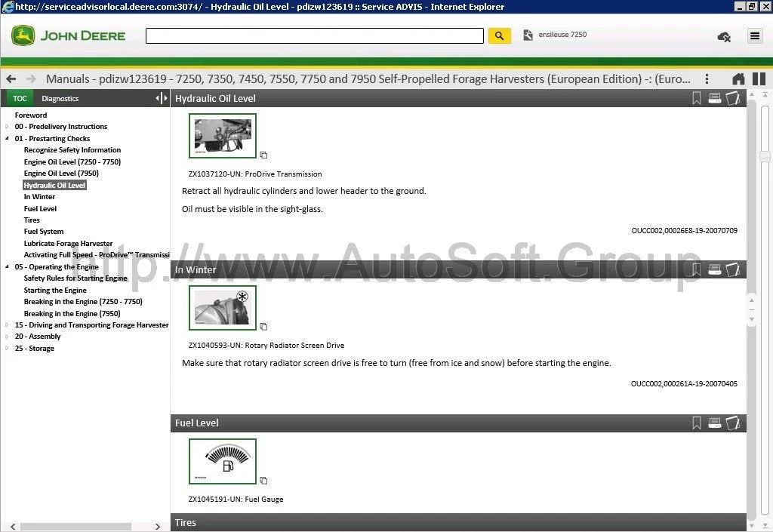
Task: Go to the home screen
Action: pos(738,78)
